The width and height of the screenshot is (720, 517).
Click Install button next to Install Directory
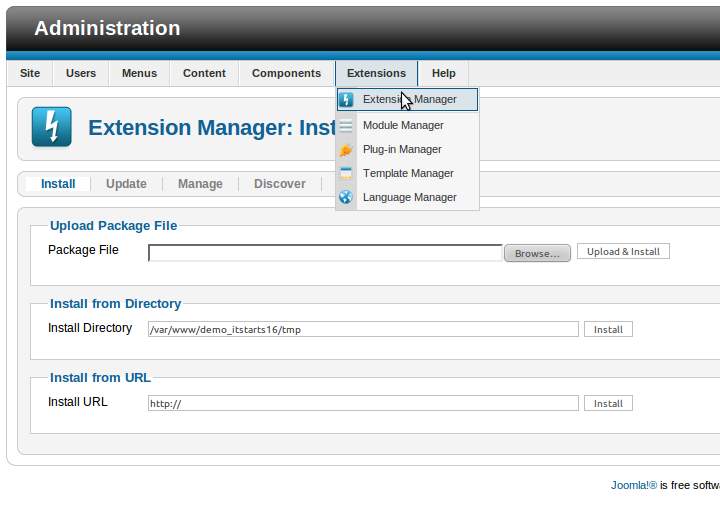[x=608, y=329]
